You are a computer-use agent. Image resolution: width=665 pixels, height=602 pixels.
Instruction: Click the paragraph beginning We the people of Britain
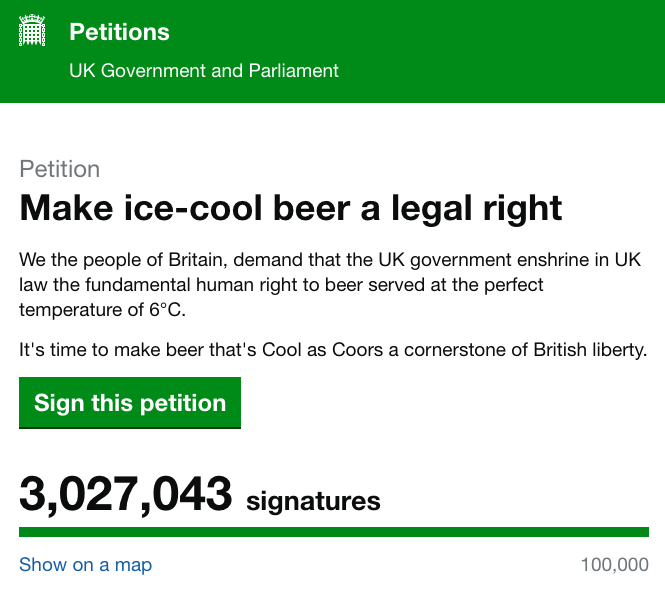(330, 285)
